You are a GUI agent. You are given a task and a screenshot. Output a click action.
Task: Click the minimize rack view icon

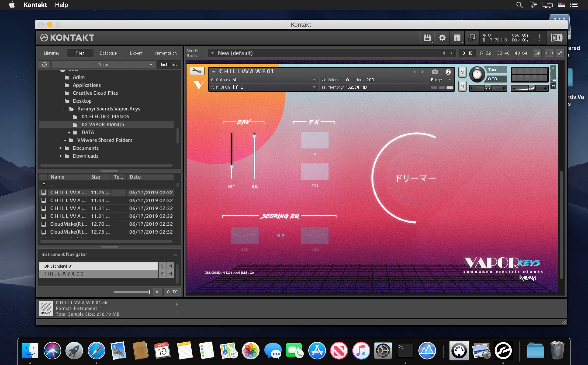tap(472, 38)
